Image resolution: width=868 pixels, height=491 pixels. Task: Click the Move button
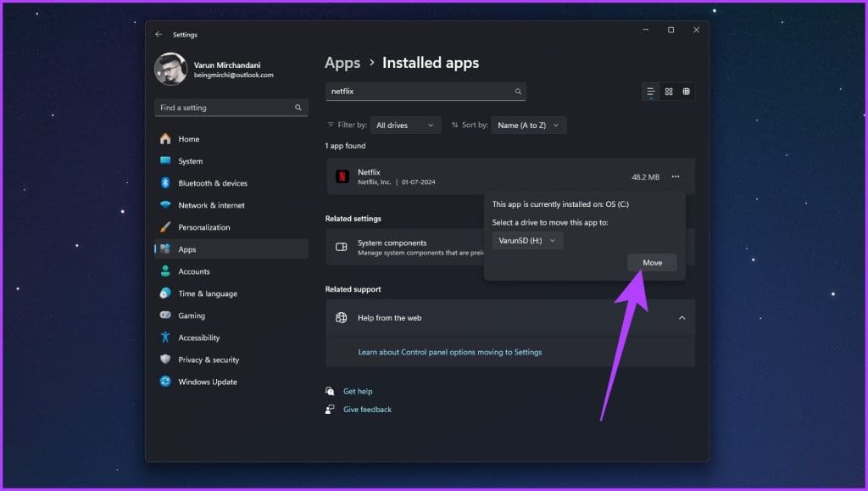(652, 262)
